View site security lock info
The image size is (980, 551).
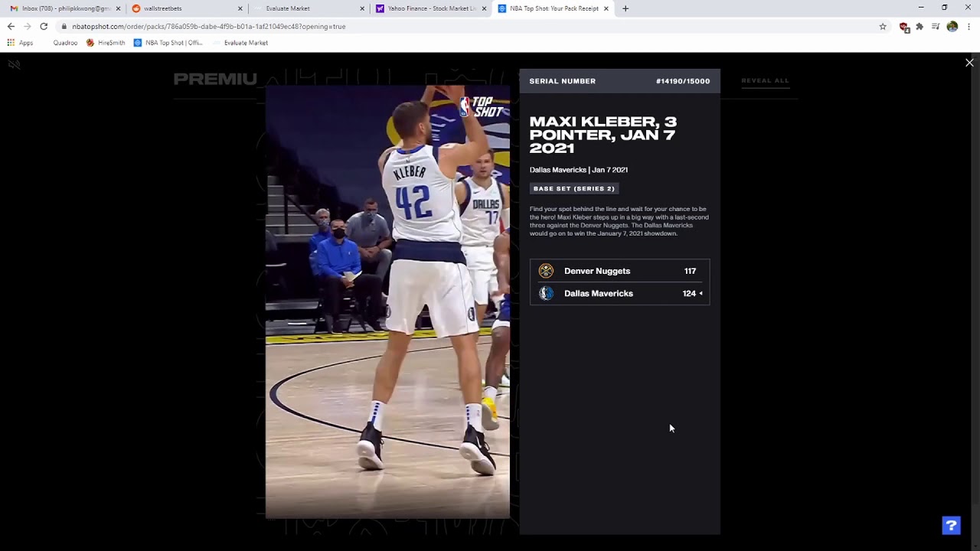pos(64,26)
